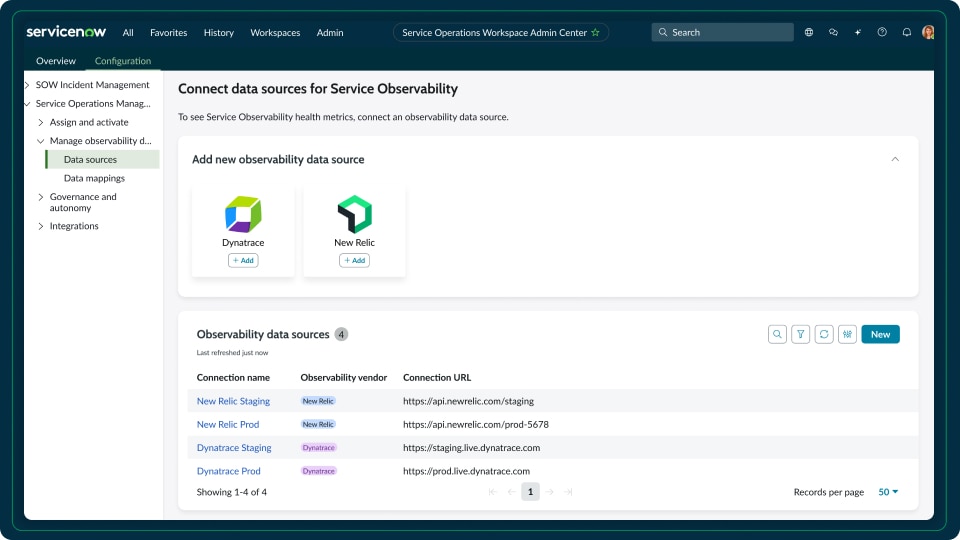Click the search magnifier in header
Viewport: 960px width, 540px height.
[662, 32]
